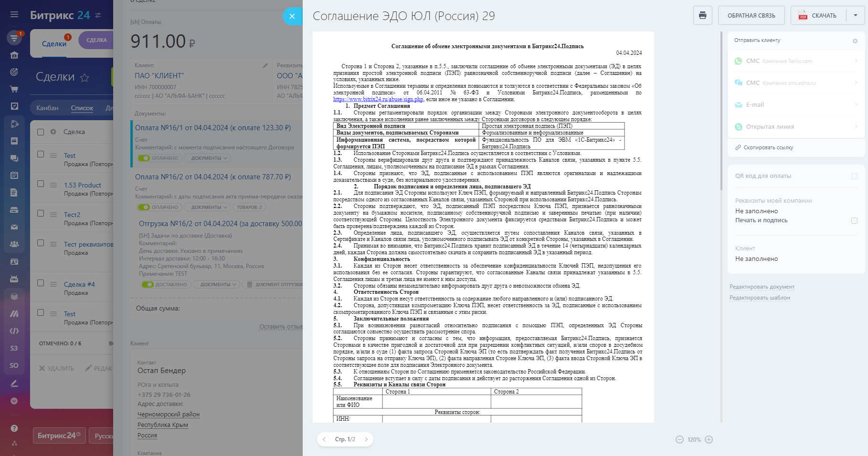Expand the Открытая линия sending option

pos(796,127)
